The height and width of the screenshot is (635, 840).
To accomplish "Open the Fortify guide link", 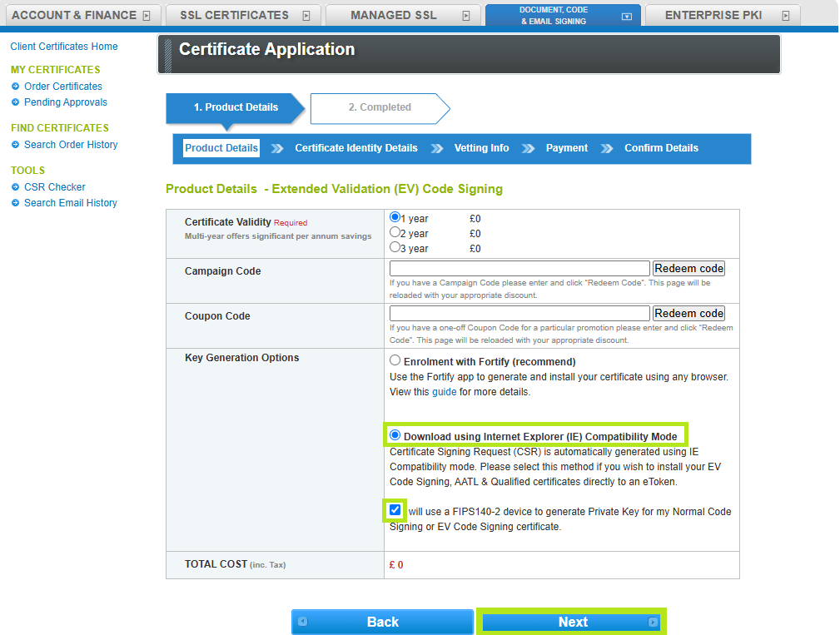I will (444, 392).
